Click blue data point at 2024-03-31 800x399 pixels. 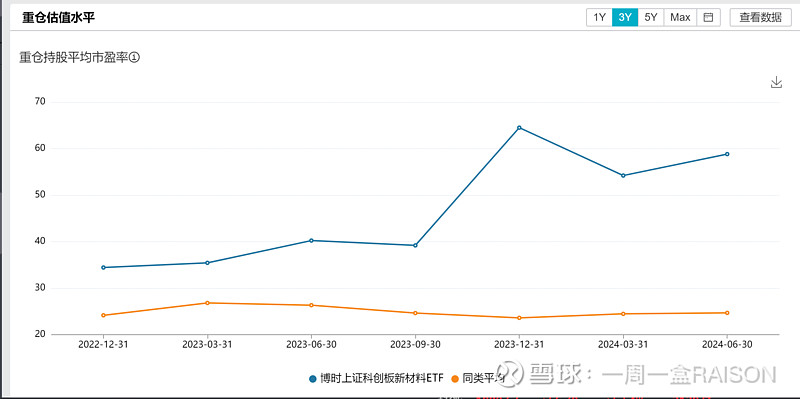click(x=623, y=176)
